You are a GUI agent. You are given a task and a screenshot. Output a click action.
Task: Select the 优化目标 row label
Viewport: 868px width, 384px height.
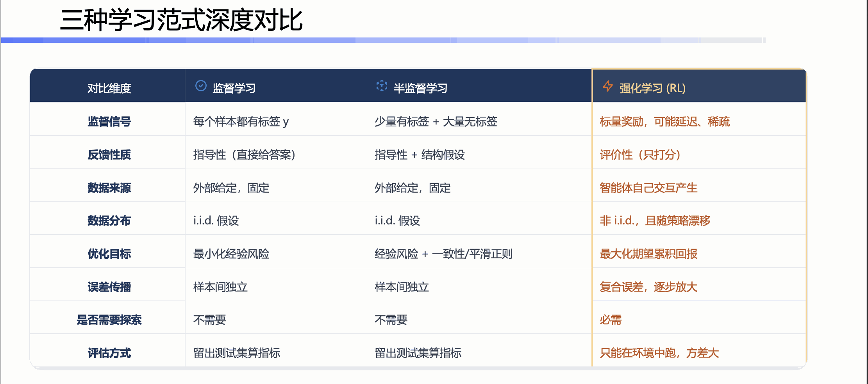[x=109, y=254]
